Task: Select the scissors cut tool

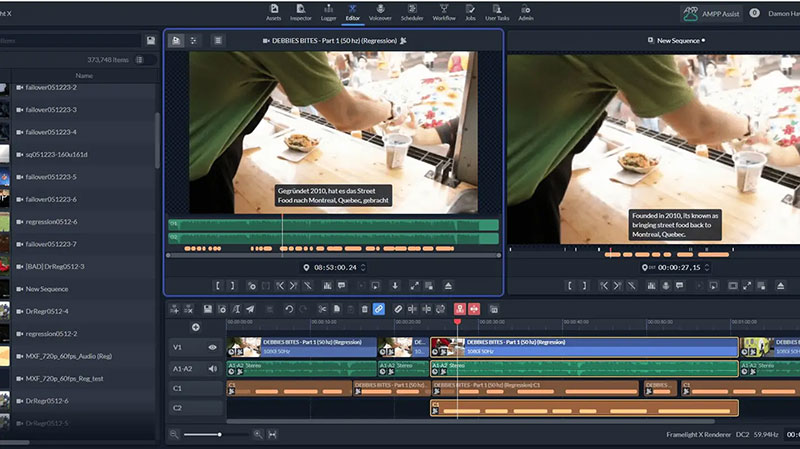Action: click(x=323, y=310)
